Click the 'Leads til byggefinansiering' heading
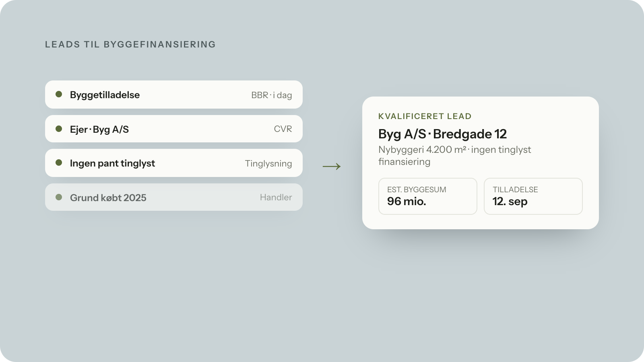The height and width of the screenshot is (362, 644). coord(130,44)
